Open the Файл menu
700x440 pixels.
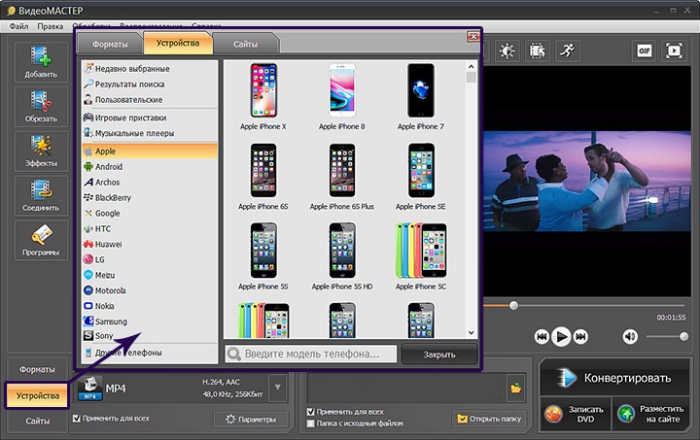pos(19,26)
